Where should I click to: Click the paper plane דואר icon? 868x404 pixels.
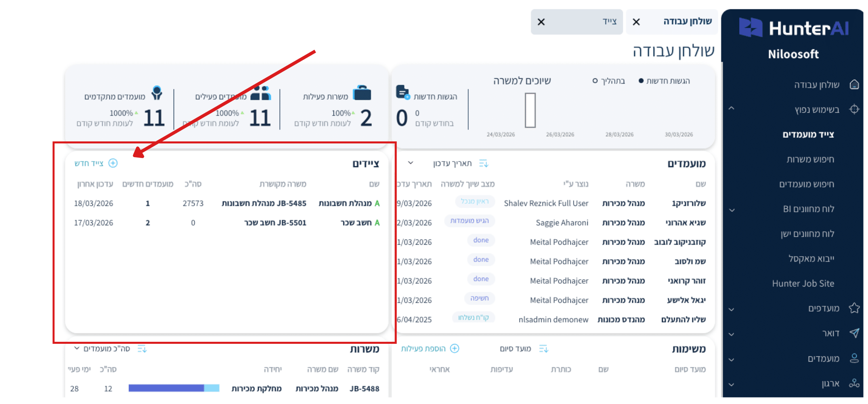pos(854,333)
